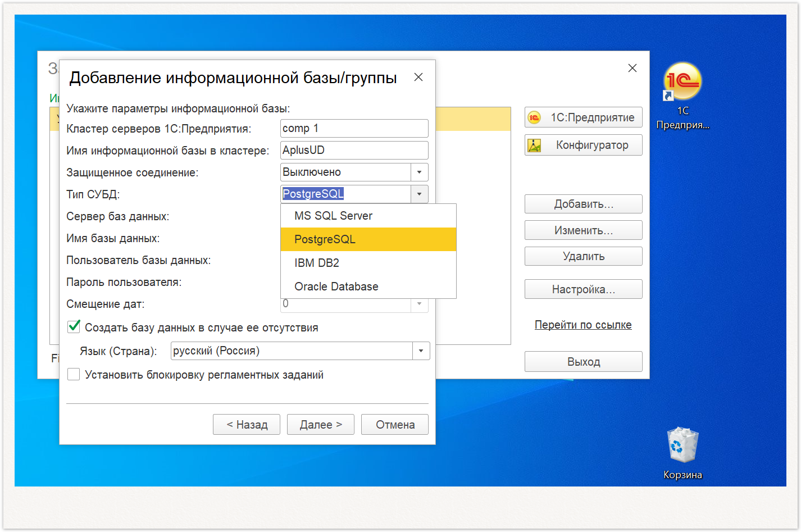Cancel dialog with Отмена button
Viewport: 801px width, 532px height.
click(x=395, y=425)
